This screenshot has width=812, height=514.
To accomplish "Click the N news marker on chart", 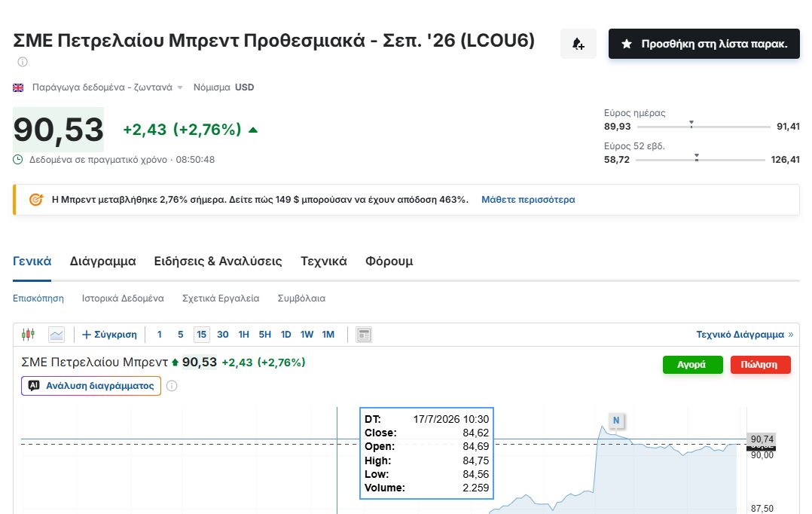I will (615, 421).
